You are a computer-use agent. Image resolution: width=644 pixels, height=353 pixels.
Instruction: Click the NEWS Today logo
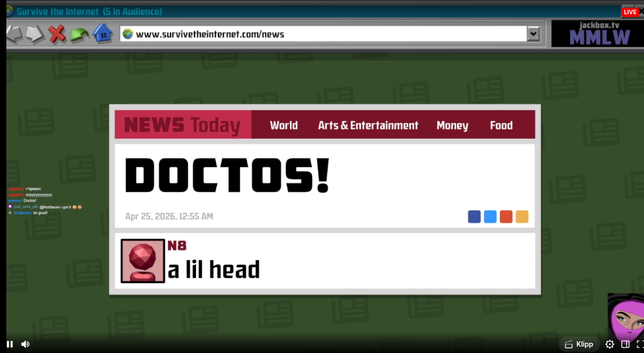pyautogui.click(x=182, y=125)
